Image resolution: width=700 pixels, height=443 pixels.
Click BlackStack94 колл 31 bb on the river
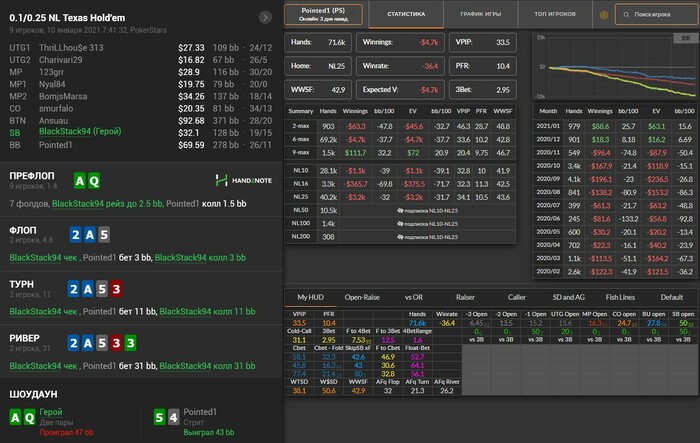[x=207, y=366]
